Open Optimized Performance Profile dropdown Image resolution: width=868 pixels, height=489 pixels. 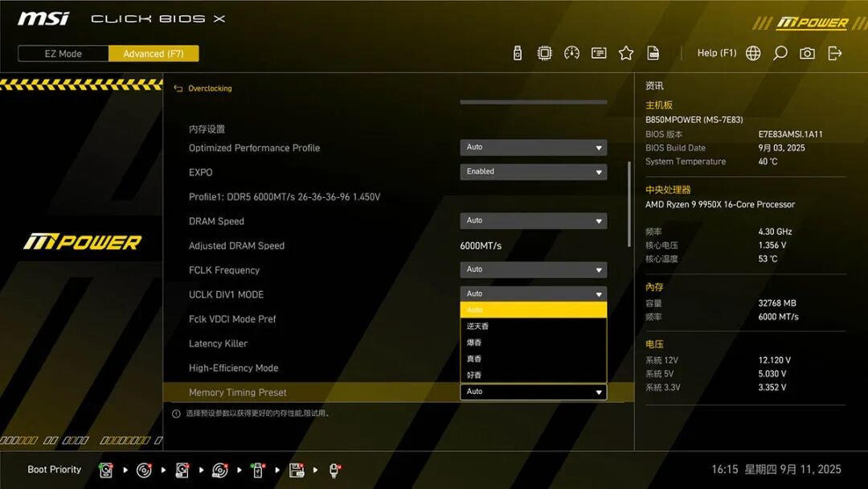(x=533, y=147)
